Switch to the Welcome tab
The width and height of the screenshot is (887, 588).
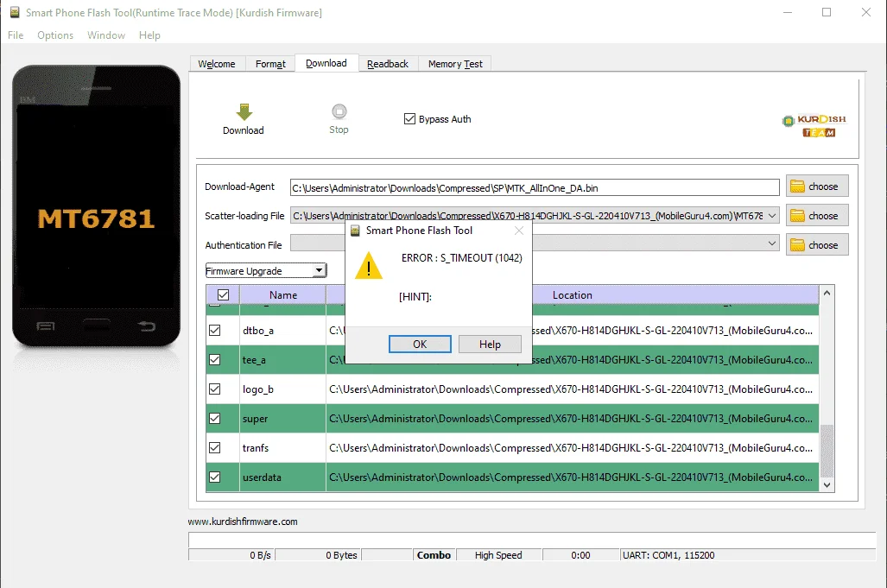[217, 64]
